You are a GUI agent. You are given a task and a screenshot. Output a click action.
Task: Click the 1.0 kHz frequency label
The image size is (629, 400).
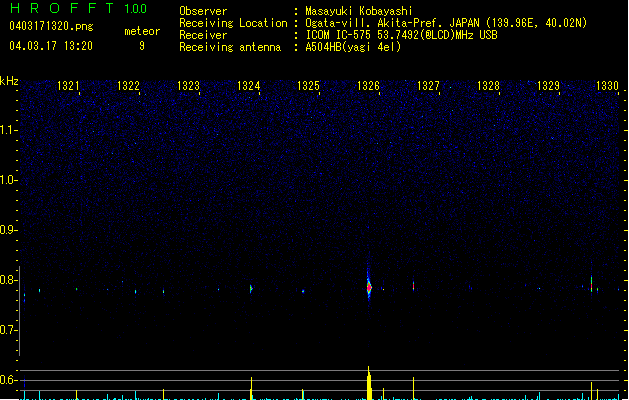click(x=9, y=180)
